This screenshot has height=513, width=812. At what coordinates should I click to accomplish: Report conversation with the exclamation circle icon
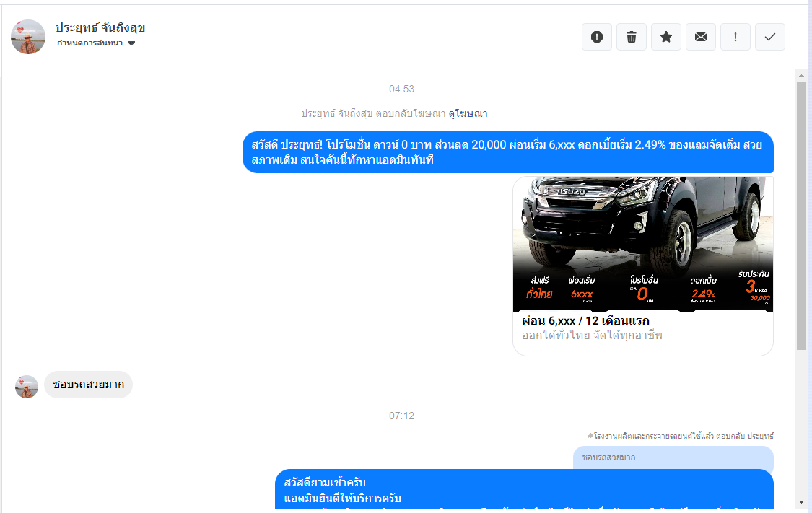[597, 37]
